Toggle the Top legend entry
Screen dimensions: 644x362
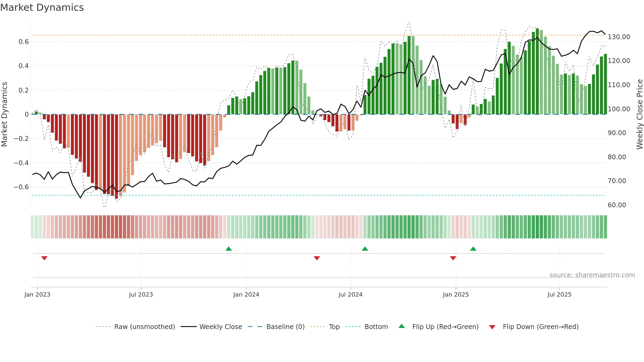(325, 327)
